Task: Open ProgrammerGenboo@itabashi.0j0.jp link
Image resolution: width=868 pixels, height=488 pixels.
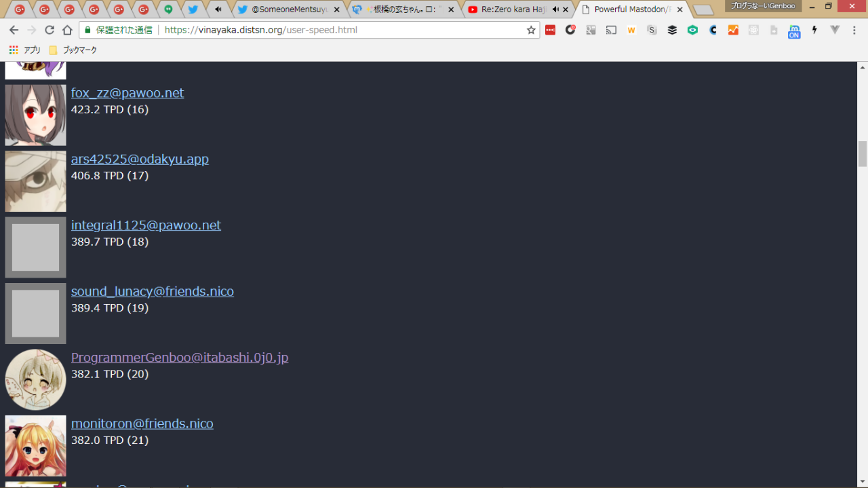Action: [180, 358]
